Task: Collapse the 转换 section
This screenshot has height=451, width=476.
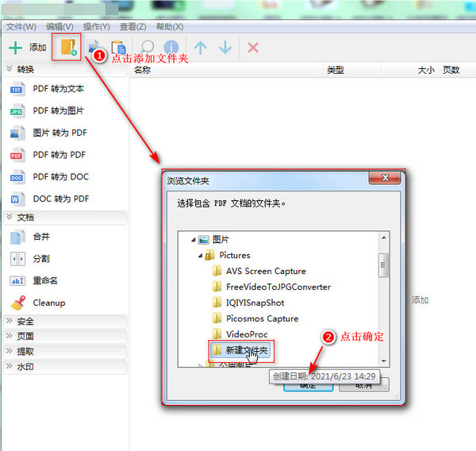Action: click(9, 69)
